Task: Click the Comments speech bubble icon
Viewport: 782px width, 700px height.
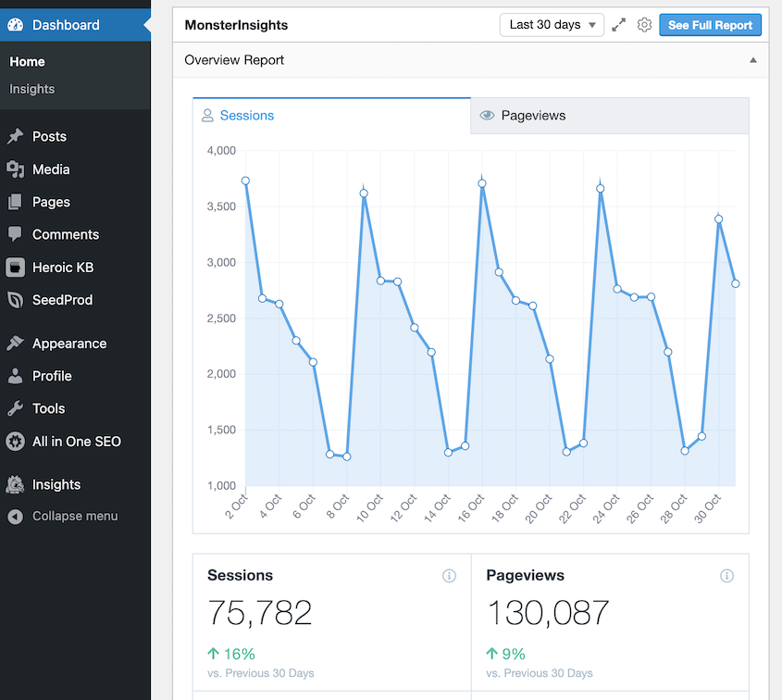Action: click(x=16, y=234)
